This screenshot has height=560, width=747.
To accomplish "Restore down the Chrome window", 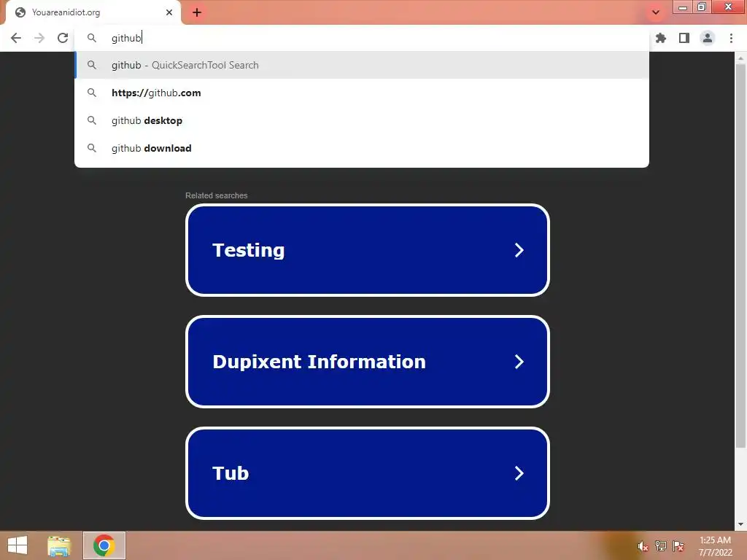I will click(701, 7).
